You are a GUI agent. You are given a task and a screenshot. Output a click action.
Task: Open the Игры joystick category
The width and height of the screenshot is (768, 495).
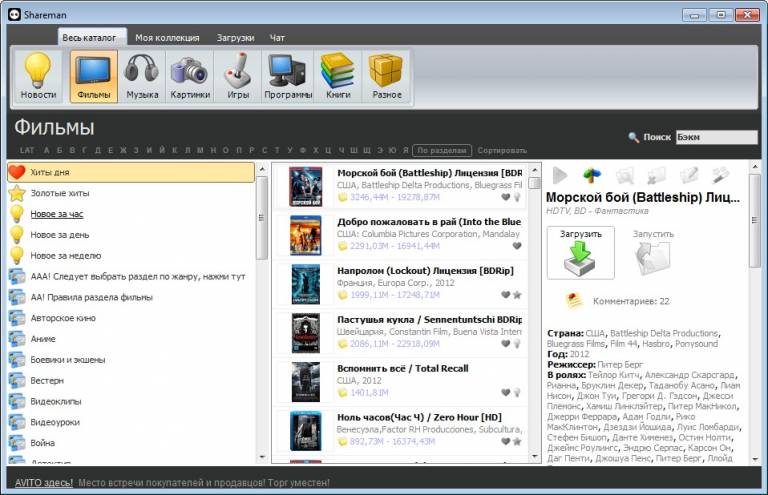[238, 76]
